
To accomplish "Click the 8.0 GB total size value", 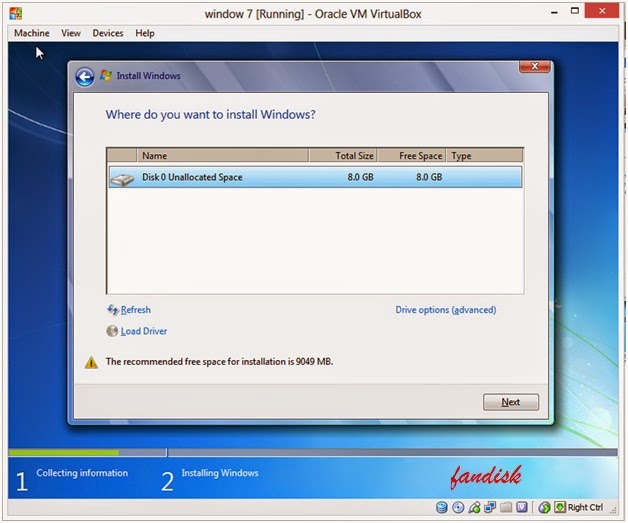I will [x=360, y=177].
